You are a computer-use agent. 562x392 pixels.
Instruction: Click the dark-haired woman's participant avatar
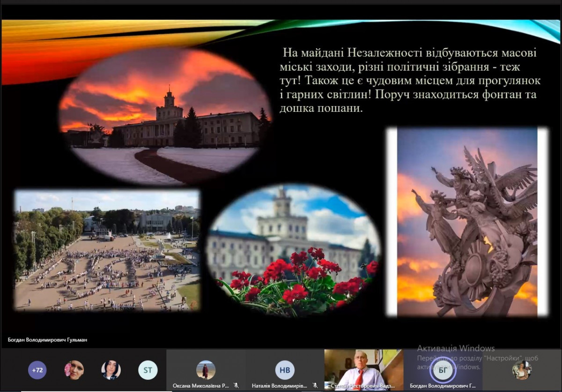click(x=111, y=370)
